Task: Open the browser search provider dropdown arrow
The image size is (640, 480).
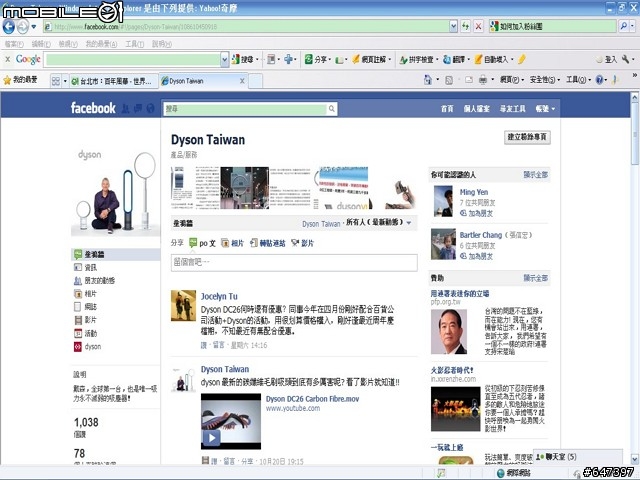Action: tap(633, 27)
